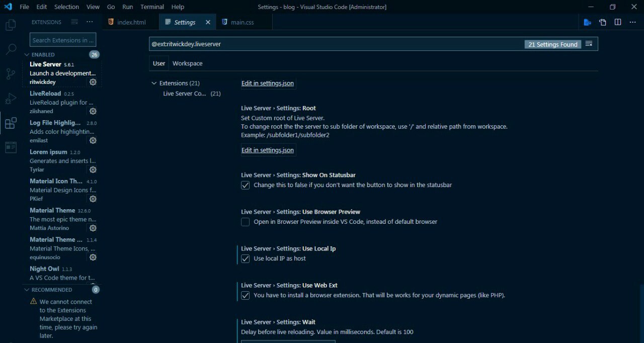Click the enabled extensions count badge 26

94,54
